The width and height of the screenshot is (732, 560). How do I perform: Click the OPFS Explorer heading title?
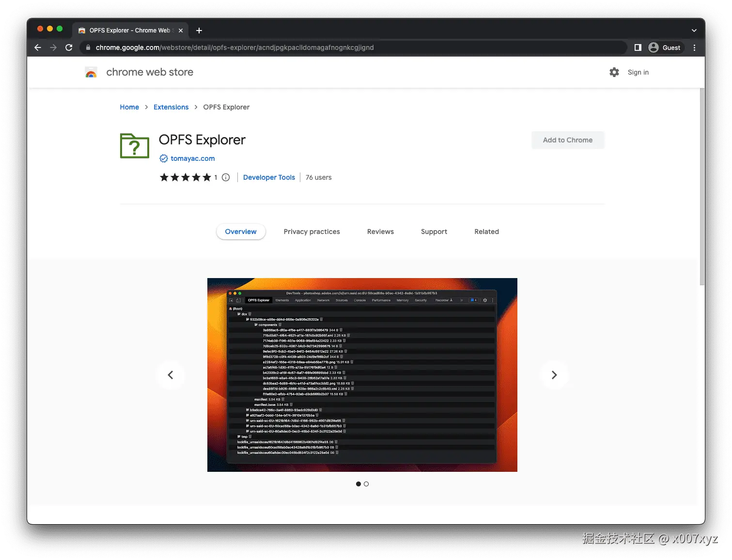coord(202,140)
